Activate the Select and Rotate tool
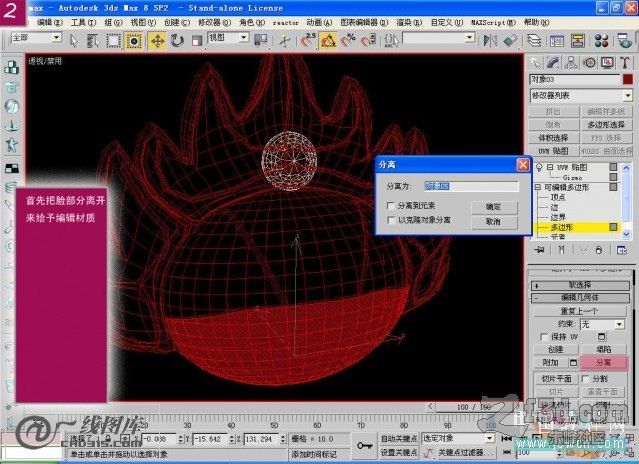This screenshot has height=464, width=639. [177, 40]
